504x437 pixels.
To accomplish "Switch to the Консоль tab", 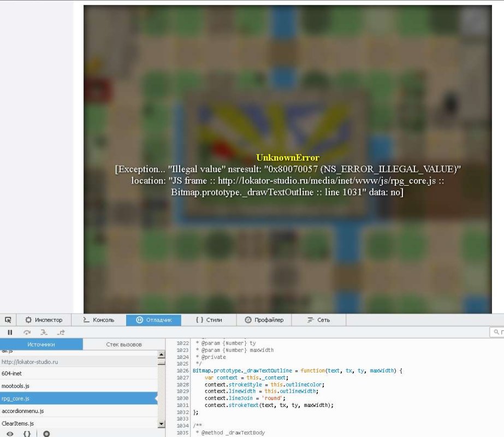I will tap(99, 320).
